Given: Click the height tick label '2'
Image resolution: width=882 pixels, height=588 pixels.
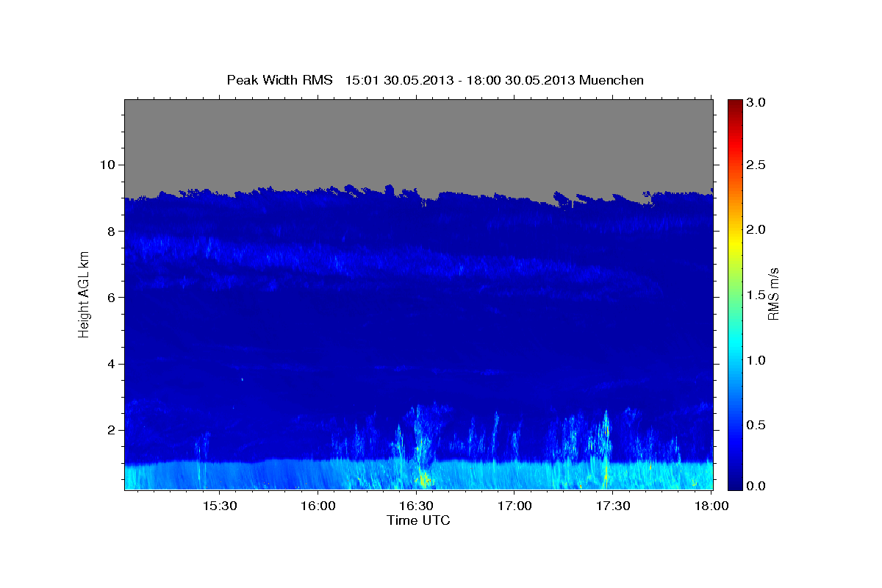Looking at the screenshot, I should coord(112,430).
